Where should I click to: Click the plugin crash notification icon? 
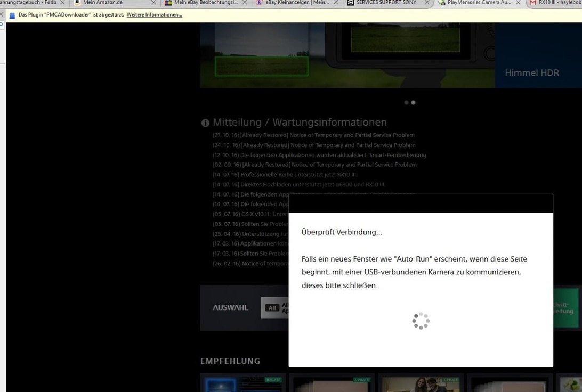pos(12,15)
